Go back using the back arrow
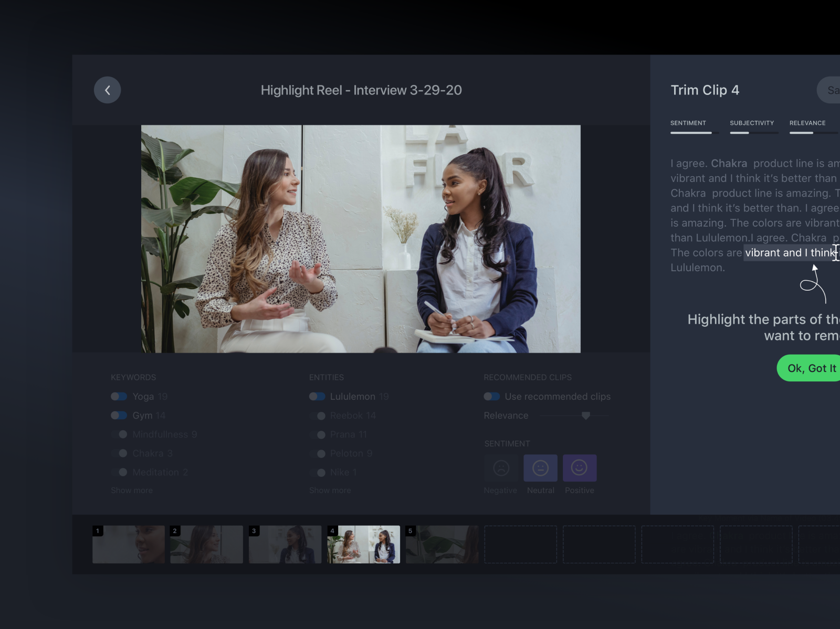This screenshot has width=840, height=629. coord(107,90)
